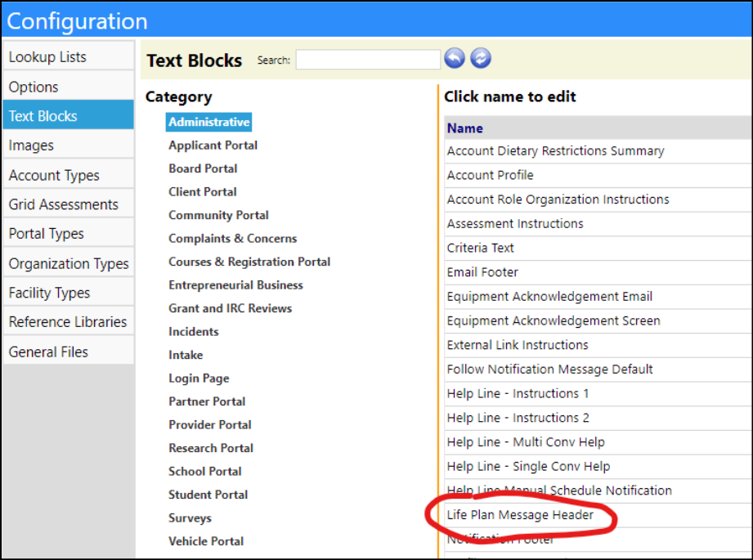The height and width of the screenshot is (560, 753).
Task: Select the Incidents category
Action: [x=194, y=331]
